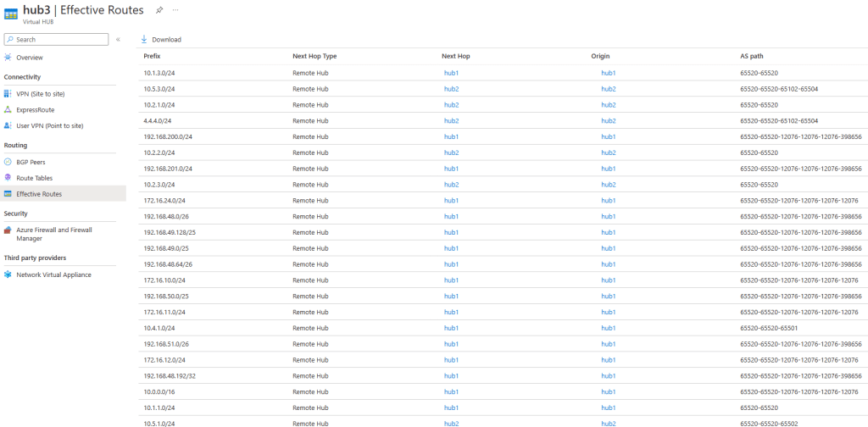Open the Route Tables page
The width and height of the screenshot is (868, 427).
tap(34, 178)
